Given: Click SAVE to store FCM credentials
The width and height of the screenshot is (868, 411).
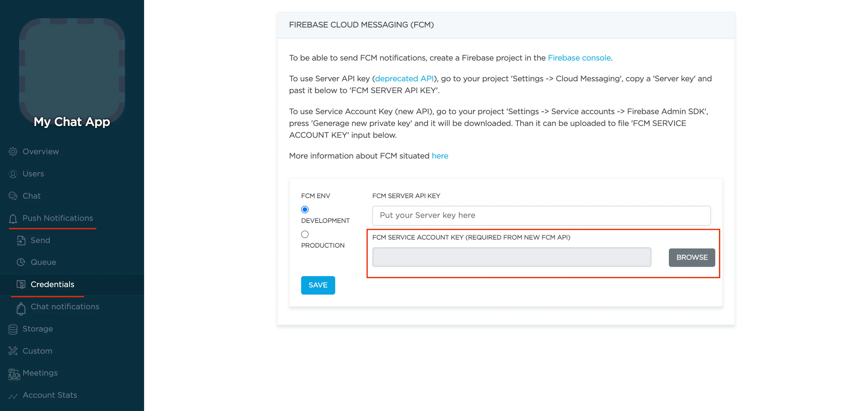Looking at the screenshot, I should [318, 285].
